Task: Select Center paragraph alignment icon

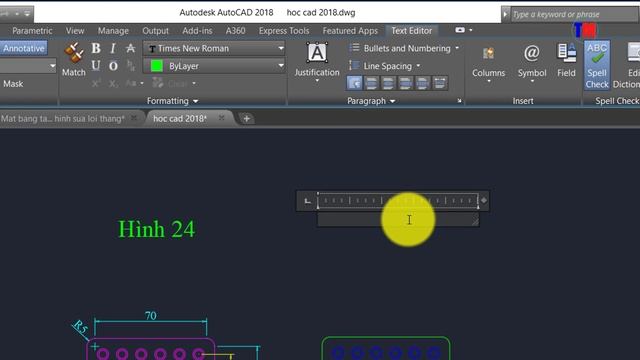Action: point(389,83)
